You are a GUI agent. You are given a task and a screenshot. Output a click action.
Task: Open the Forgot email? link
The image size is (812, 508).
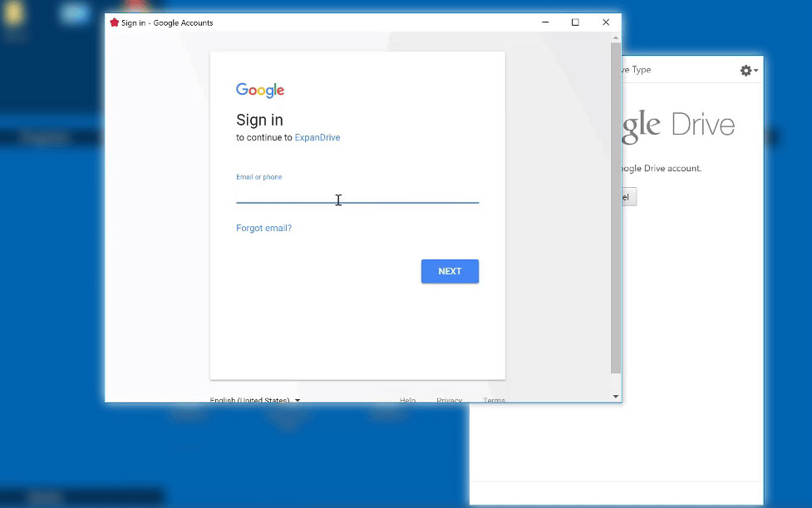click(263, 228)
